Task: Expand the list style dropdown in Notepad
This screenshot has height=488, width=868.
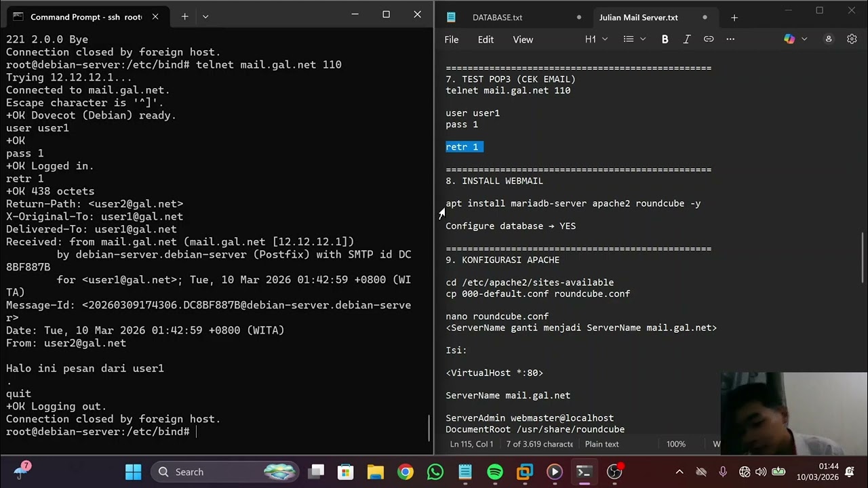Action: (x=635, y=39)
